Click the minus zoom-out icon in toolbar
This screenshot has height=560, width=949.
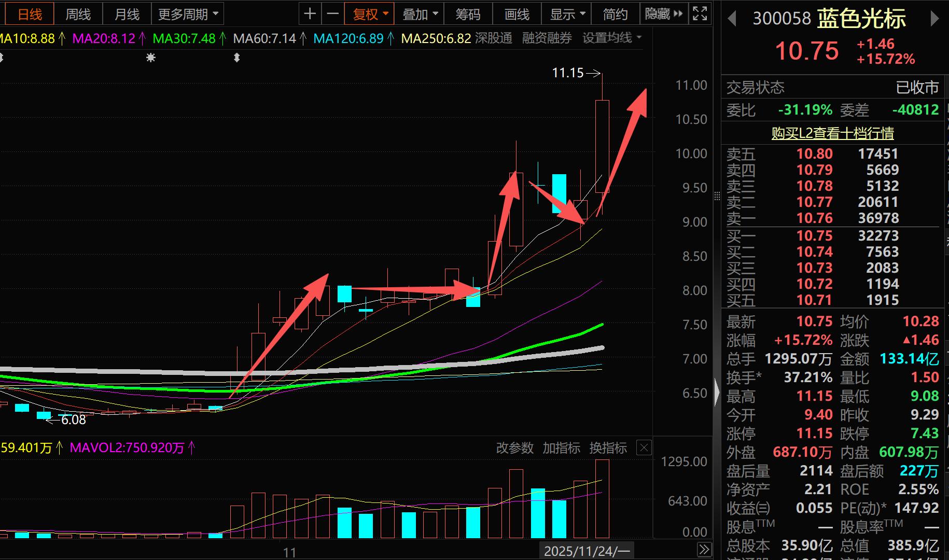333,14
